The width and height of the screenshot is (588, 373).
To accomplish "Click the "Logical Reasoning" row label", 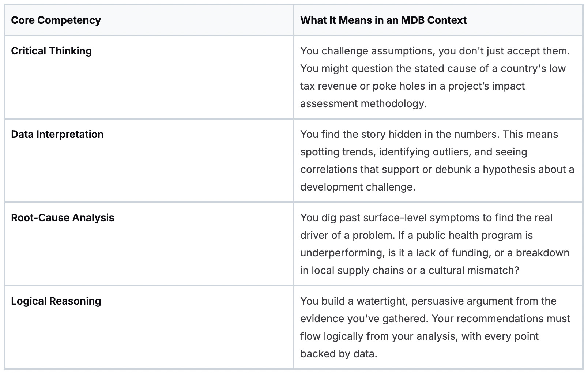I will [56, 301].
